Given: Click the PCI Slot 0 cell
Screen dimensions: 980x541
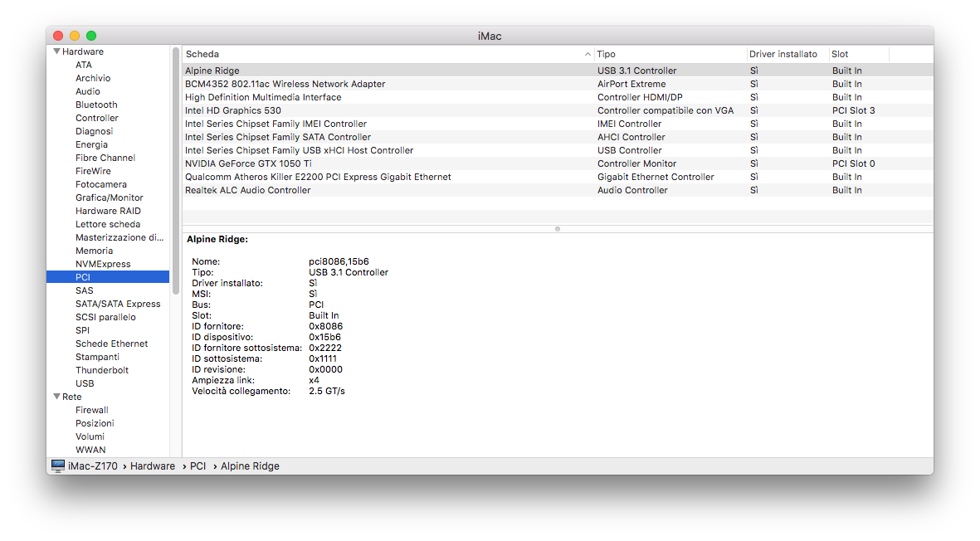Looking at the screenshot, I should (853, 163).
